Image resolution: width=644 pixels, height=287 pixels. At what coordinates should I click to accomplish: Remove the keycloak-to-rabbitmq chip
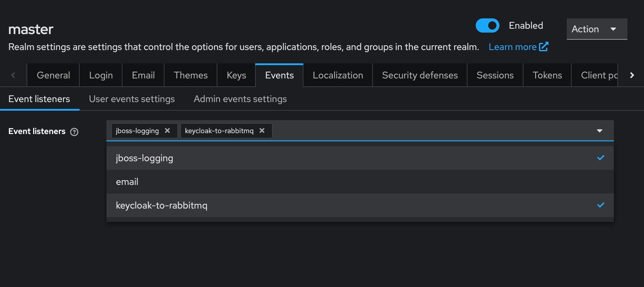point(262,130)
